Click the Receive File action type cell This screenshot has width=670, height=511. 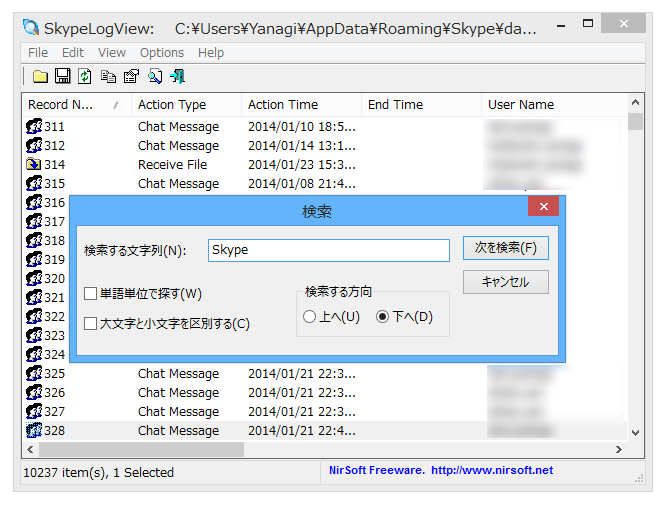click(x=173, y=164)
